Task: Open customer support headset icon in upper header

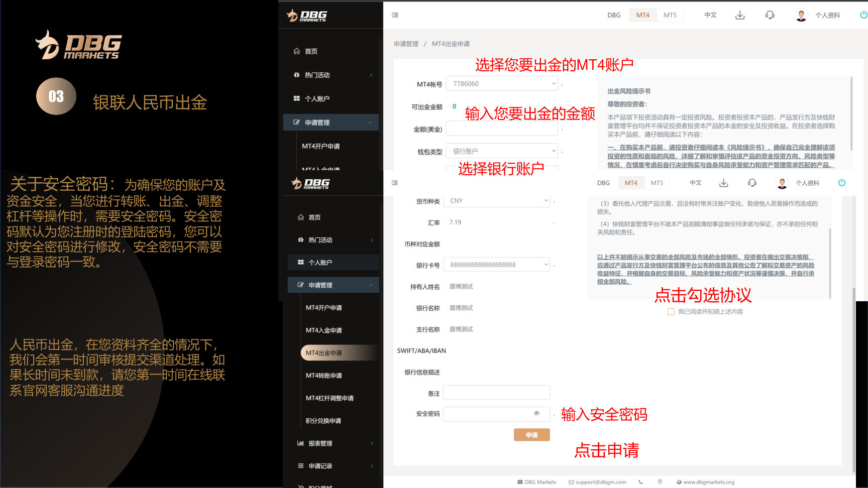Action: click(770, 15)
